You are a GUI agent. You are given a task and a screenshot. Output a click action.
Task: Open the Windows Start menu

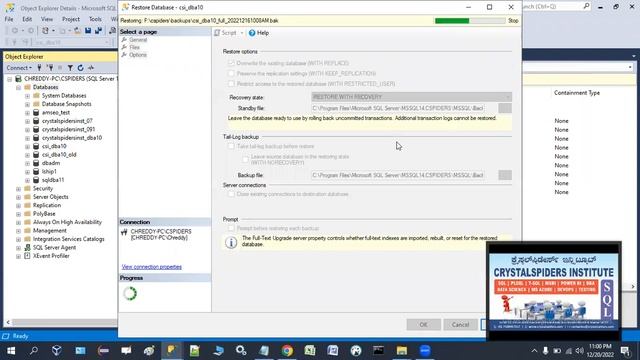point(11,351)
